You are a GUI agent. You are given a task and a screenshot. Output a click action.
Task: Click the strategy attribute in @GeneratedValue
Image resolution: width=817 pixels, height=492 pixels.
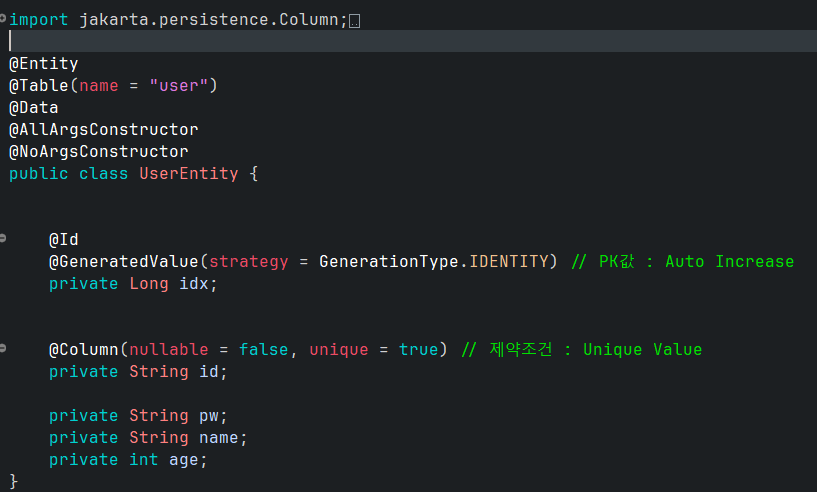[249, 262]
